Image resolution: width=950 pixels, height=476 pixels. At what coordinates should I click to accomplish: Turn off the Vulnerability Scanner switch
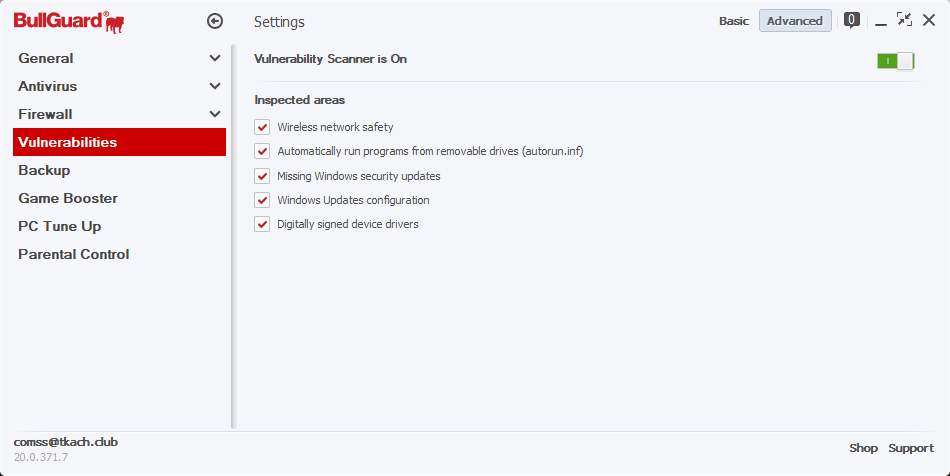pos(895,61)
